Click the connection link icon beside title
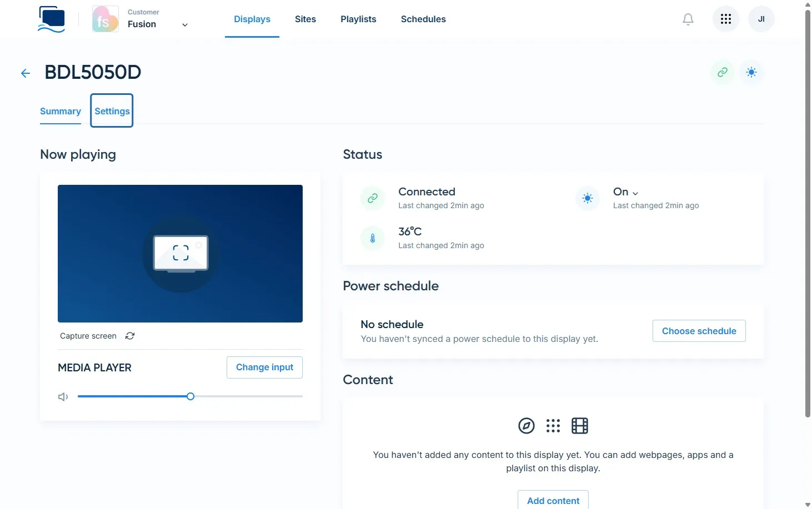Screen dimensions: 812x509 [x=723, y=72]
